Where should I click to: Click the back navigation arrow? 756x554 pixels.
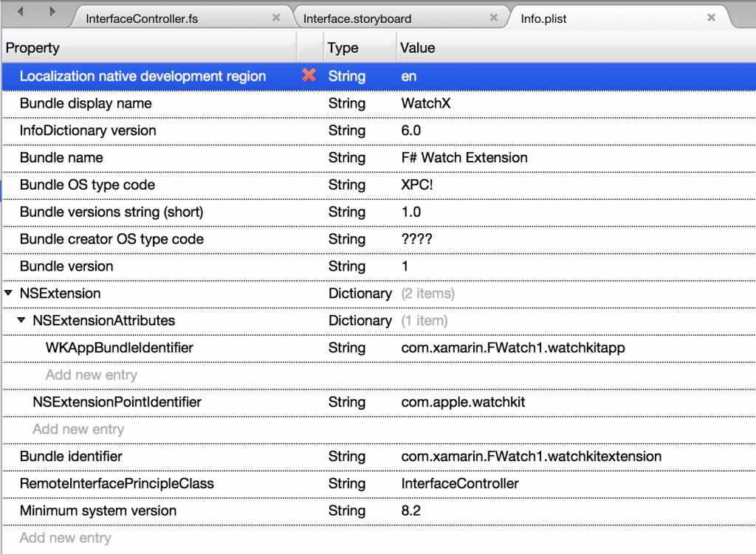(x=19, y=11)
